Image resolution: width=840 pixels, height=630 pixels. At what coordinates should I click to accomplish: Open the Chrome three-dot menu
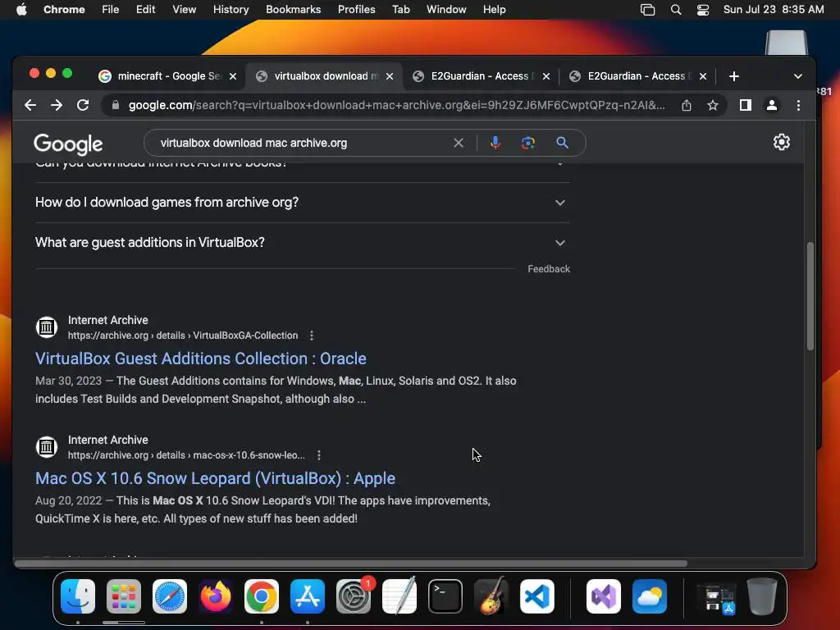click(798, 105)
